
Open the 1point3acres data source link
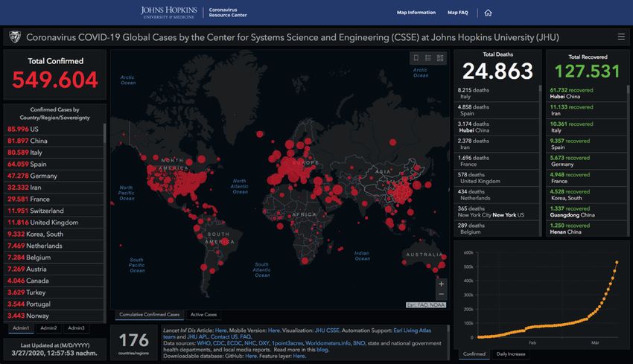[287, 343]
